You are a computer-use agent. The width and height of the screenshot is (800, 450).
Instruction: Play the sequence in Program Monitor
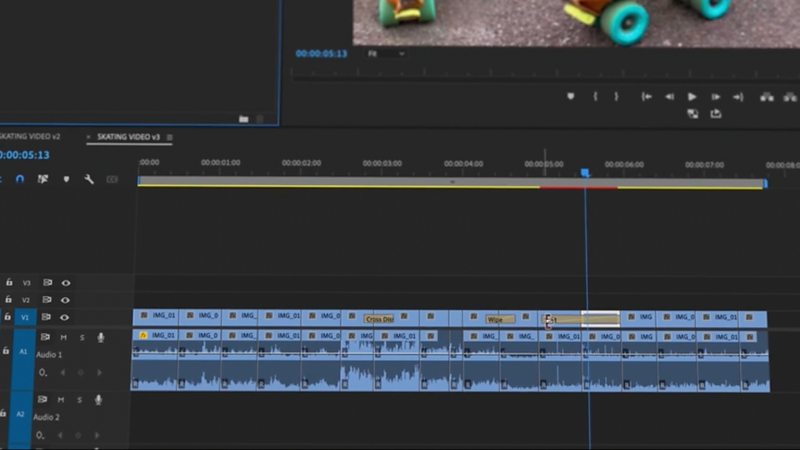pos(692,97)
